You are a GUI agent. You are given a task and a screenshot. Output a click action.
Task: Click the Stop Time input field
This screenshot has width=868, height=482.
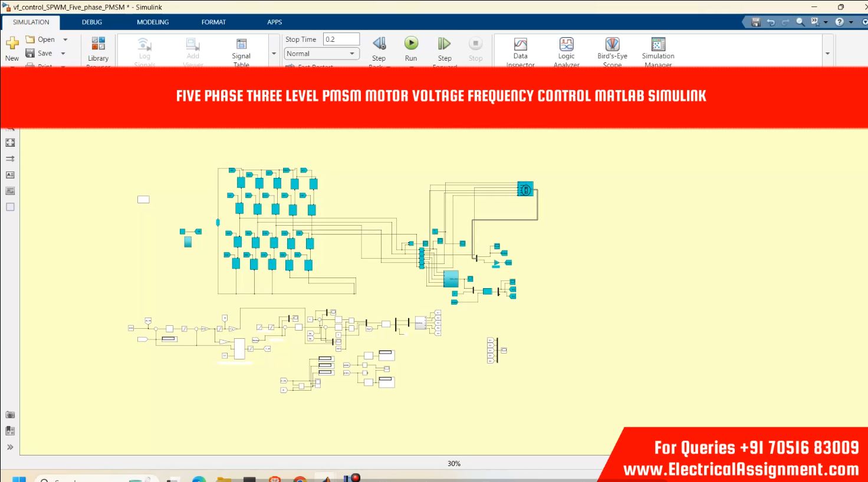[341, 39]
